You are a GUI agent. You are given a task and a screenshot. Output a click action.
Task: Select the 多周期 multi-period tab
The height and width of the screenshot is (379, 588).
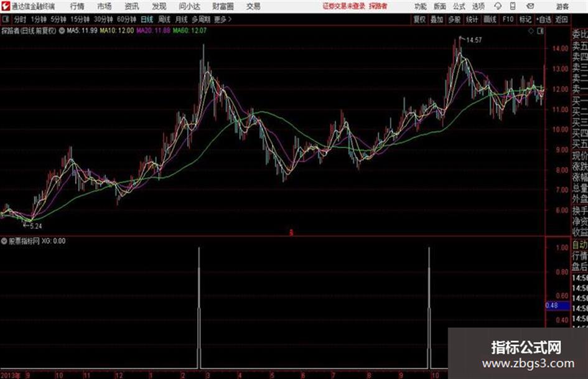click(x=201, y=19)
